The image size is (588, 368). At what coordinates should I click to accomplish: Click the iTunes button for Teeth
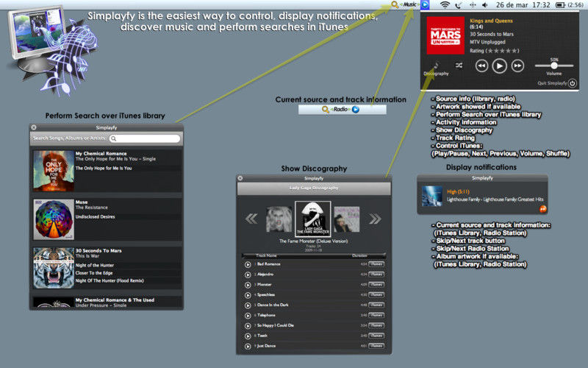pos(376,336)
